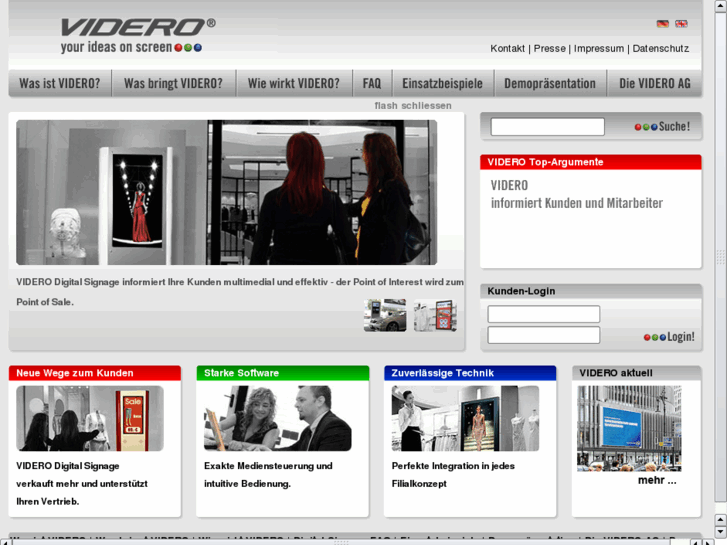Click the 'VIDERO aktuell' header

(x=637, y=373)
